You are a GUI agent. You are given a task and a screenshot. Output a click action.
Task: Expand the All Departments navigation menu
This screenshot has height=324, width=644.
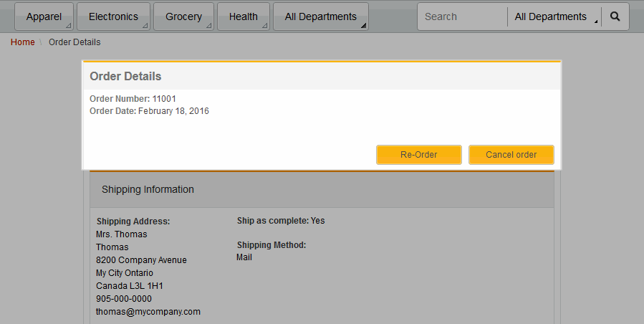[x=320, y=16]
